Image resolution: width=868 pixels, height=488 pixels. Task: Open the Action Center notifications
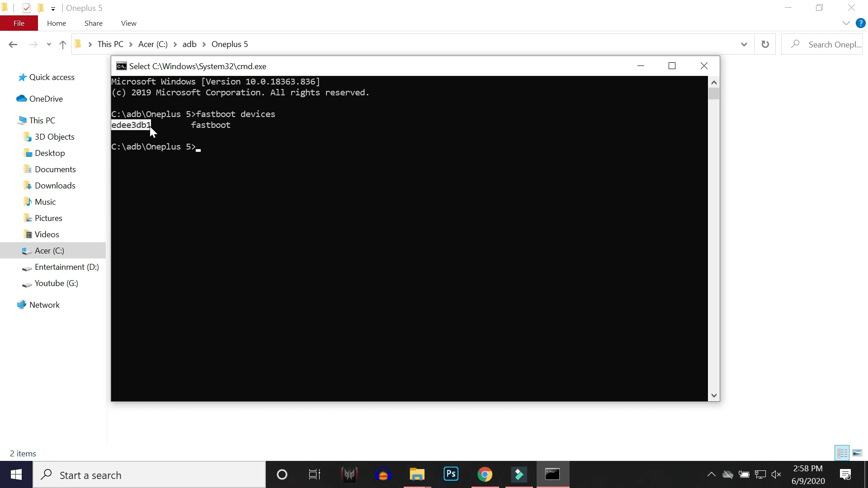click(845, 474)
